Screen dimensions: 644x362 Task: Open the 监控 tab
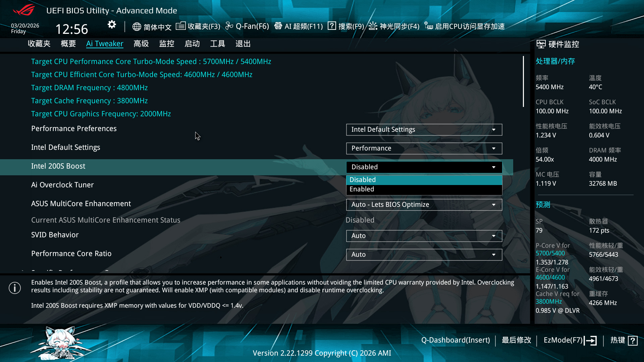pyautogui.click(x=166, y=44)
